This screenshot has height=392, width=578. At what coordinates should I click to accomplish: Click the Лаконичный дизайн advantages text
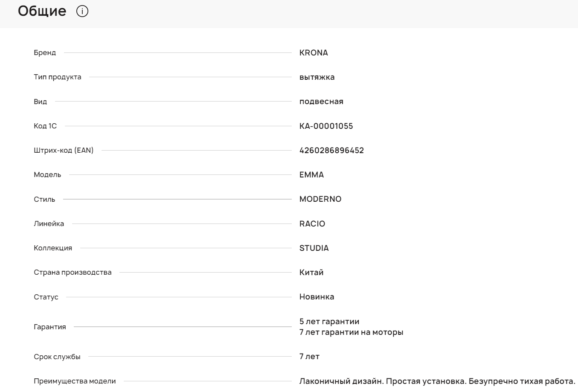point(437,381)
